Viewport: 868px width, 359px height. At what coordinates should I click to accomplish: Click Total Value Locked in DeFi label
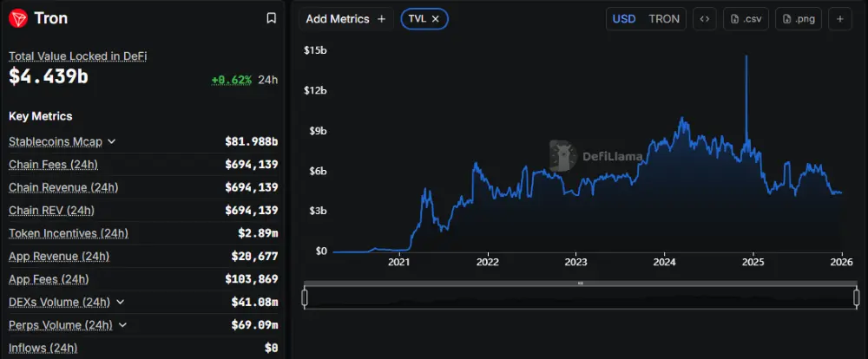(77, 55)
